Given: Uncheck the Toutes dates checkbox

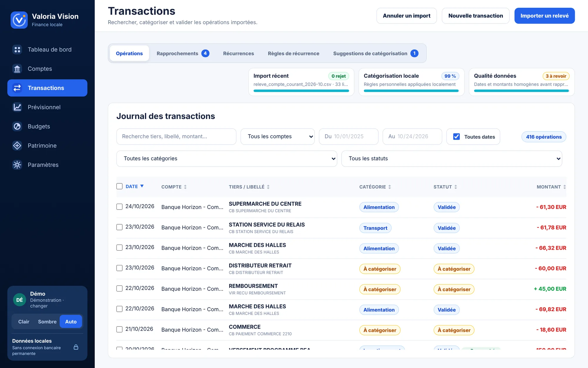Looking at the screenshot, I should pos(456,137).
